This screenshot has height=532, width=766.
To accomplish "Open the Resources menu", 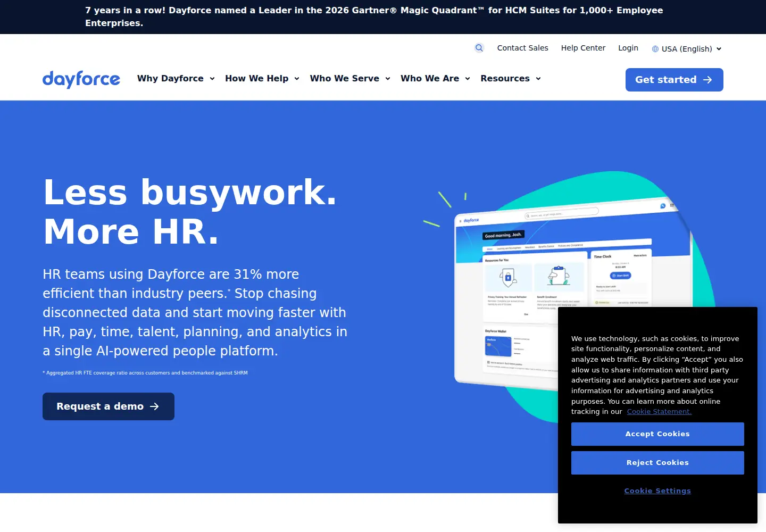I will (x=511, y=79).
